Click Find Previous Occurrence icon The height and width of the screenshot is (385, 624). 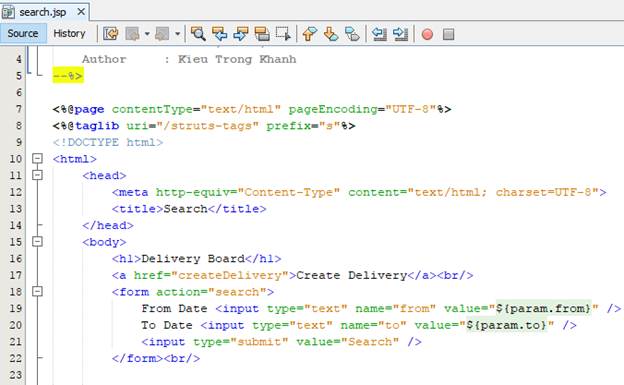pyautogui.click(x=219, y=34)
